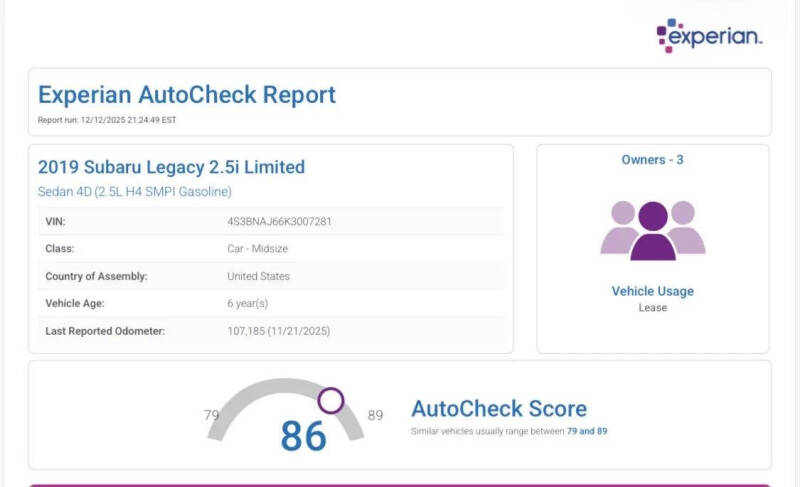
Task: Select the 2019 Subaru Legacy 2.5i Limited title
Action: [171, 167]
